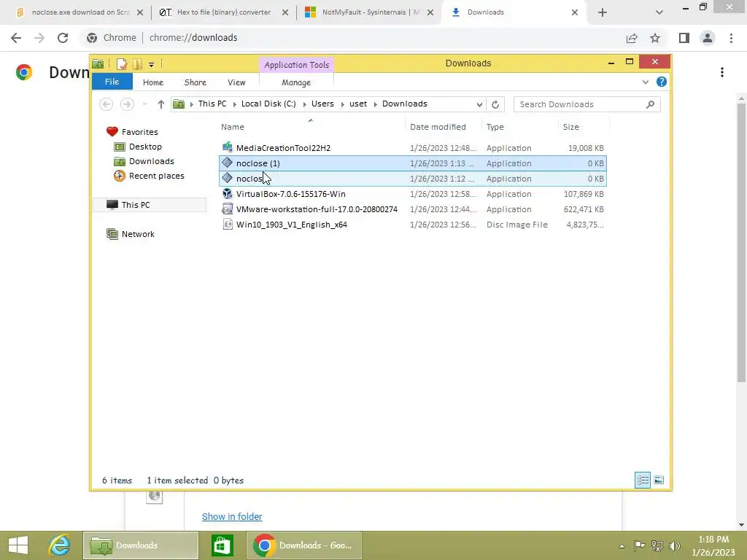Click Chrome's share page icon
Screen dimensions: 747x560
tap(632, 38)
